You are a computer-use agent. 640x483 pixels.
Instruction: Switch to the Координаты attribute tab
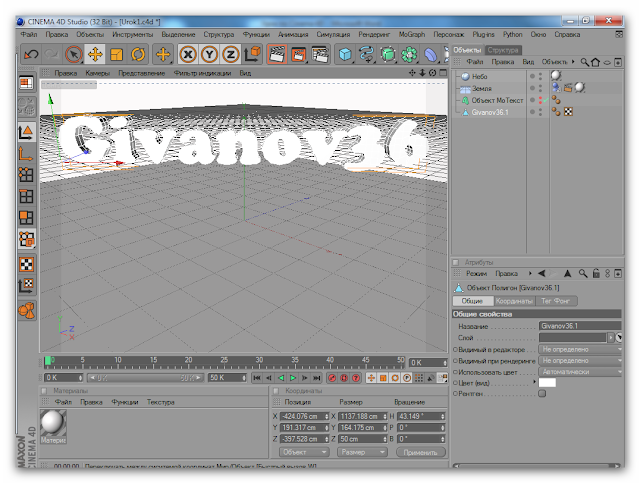pyautogui.click(x=514, y=301)
